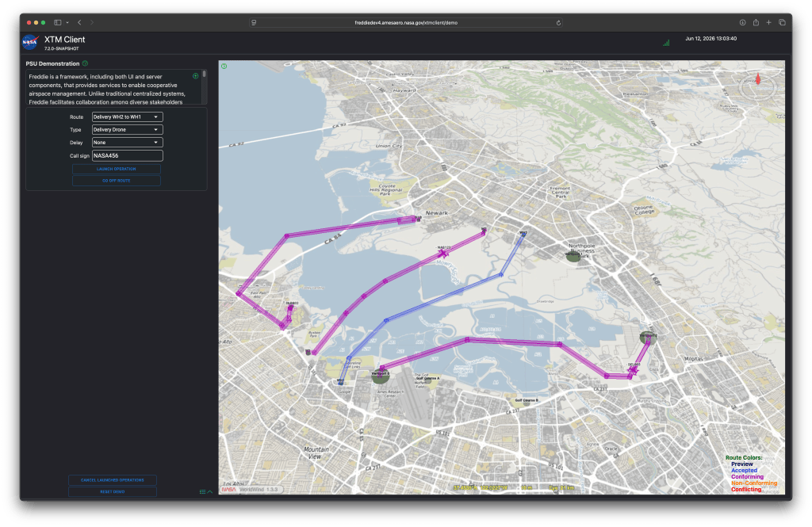Go back in Safari
This screenshot has width=812, height=527.
(79, 23)
